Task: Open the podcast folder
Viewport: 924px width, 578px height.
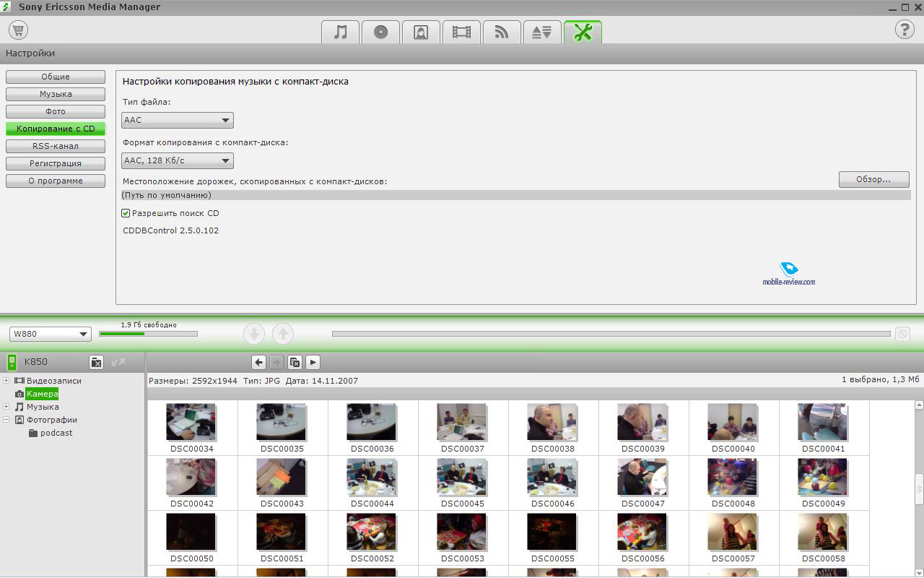Action: (56, 433)
